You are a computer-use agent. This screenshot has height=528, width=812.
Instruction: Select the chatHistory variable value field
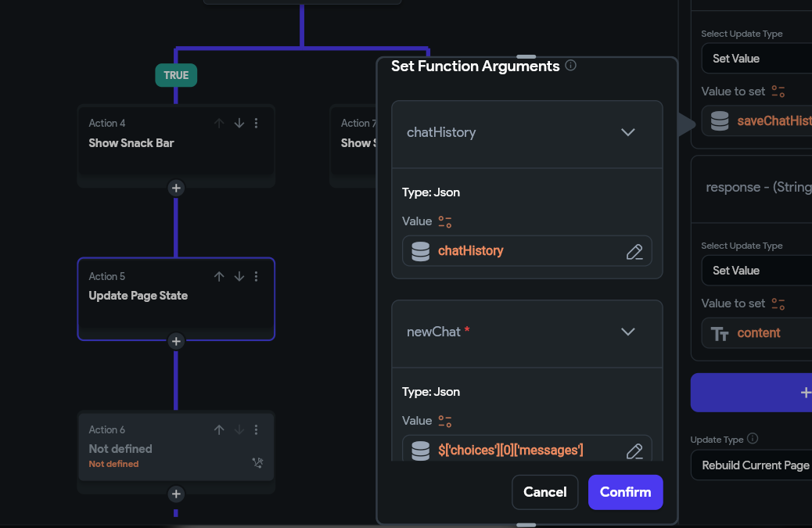(526, 251)
